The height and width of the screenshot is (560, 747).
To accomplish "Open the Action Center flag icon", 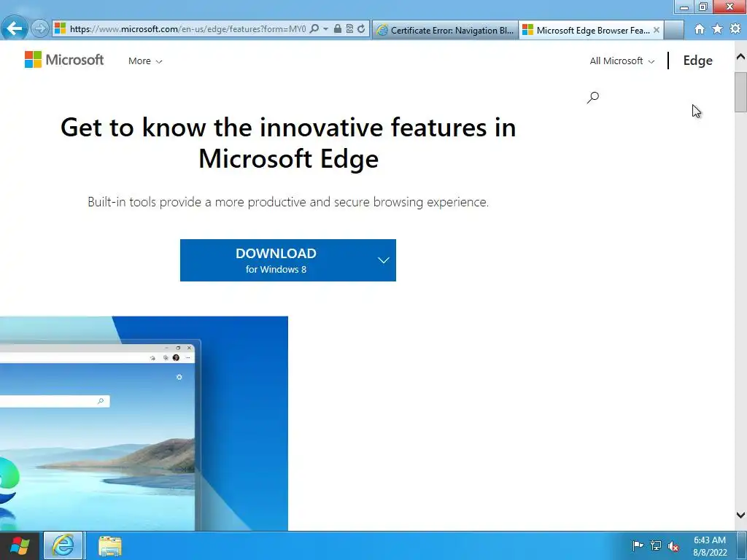I will [x=638, y=545].
